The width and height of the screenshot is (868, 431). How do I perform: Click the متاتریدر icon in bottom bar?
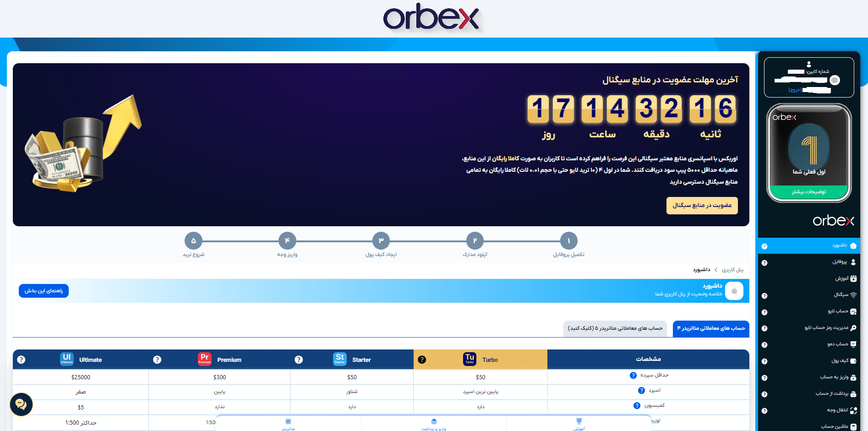point(288,421)
